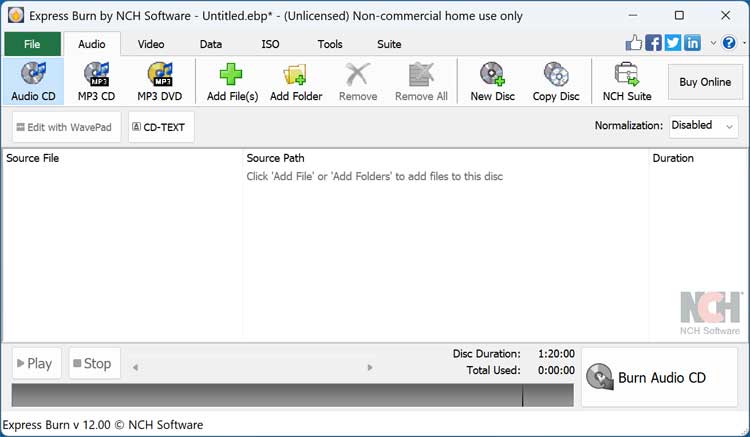Share on LinkedIn icon
The height and width of the screenshot is (437, 750).
tap(692, 43)
